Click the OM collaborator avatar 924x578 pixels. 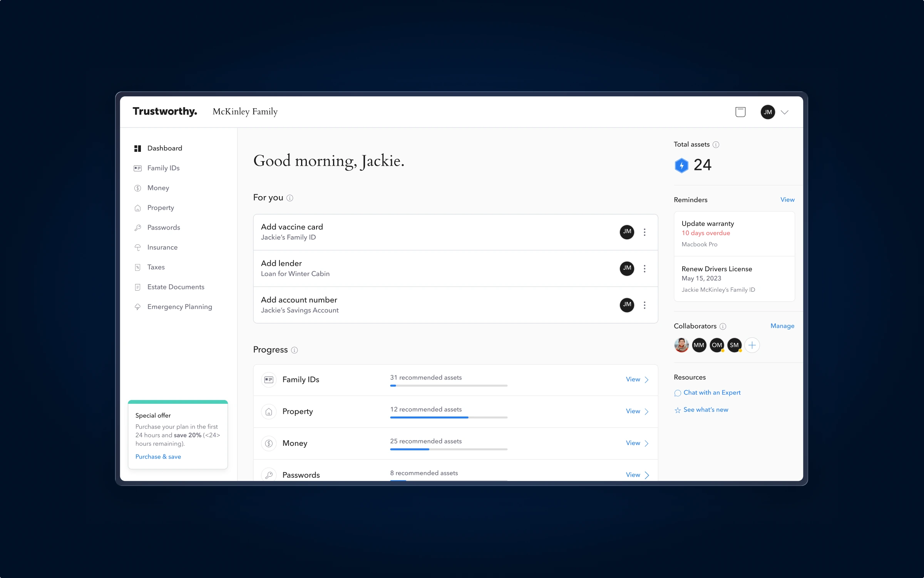click(717, 345)
